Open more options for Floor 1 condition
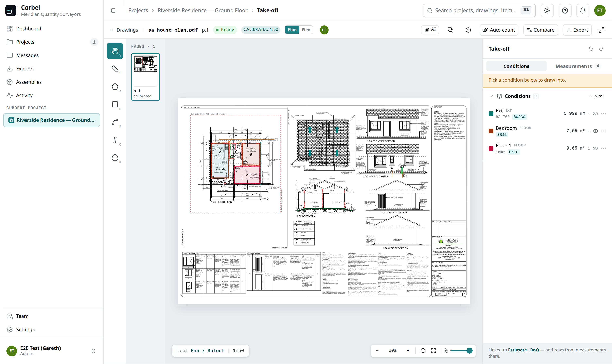The width and height of the screenshot is (612, 364). click(604, 148)
